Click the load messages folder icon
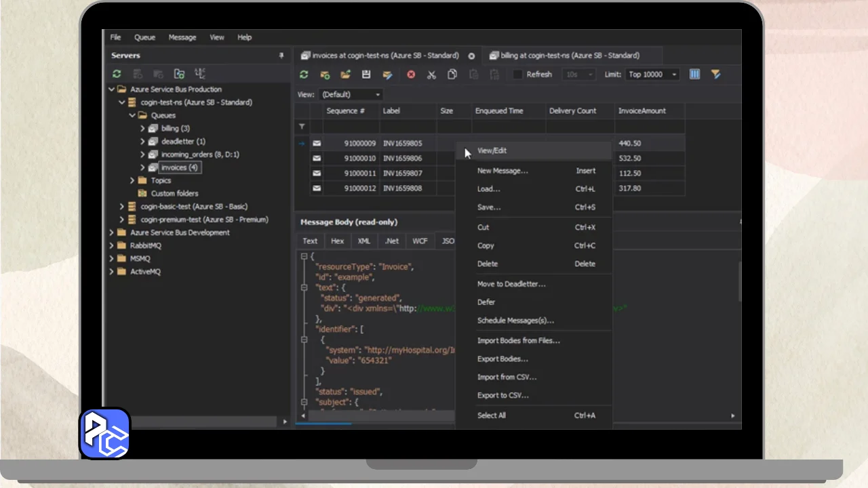The image size is (868, 488). click(346, 75)
